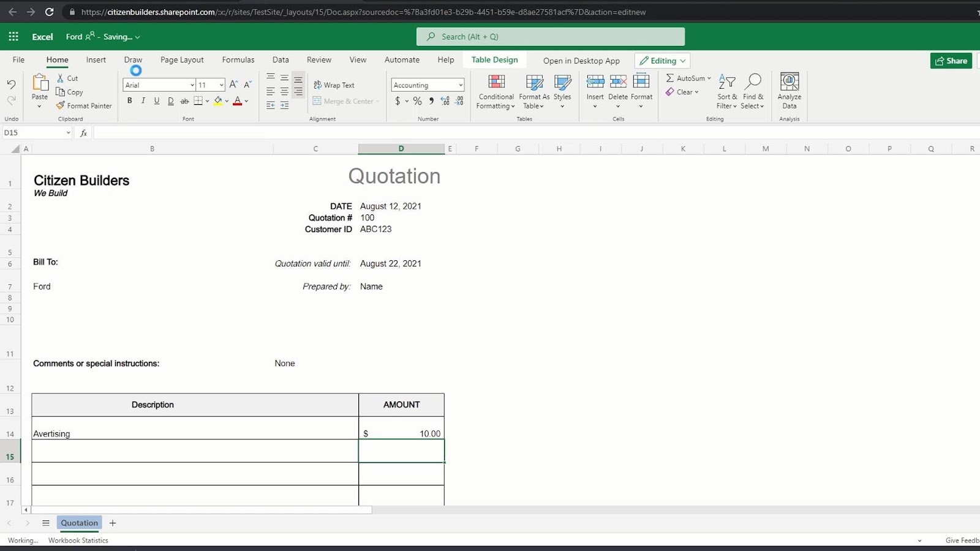Increase decimal places
This screenshot has height=551, width=980.
[445, 101]
